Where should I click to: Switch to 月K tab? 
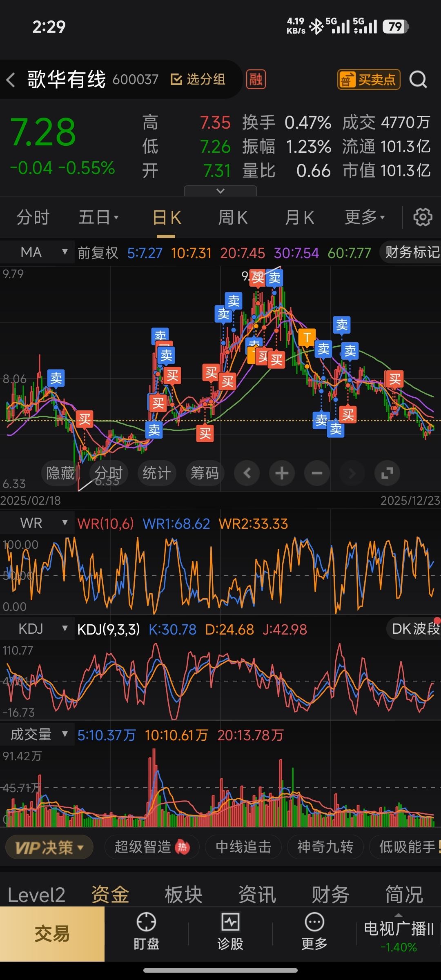coord(299,217)
